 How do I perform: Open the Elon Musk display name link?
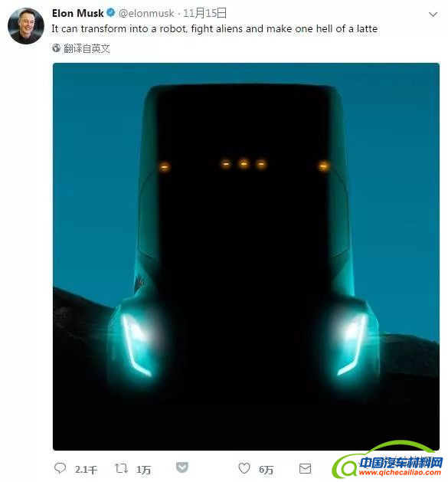[x=78, y=13]
